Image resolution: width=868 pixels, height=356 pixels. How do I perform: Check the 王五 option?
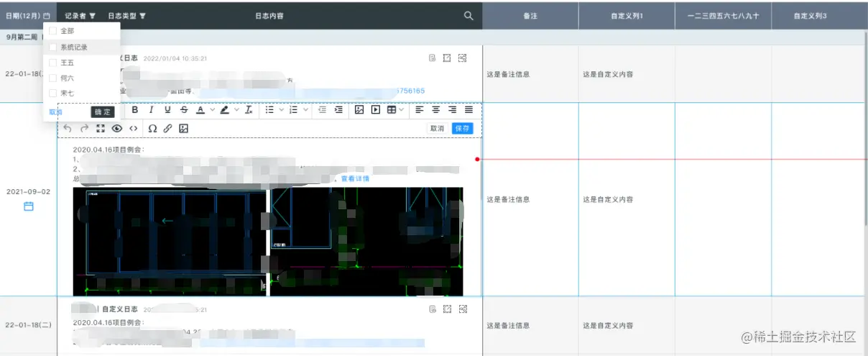coord(52,63)
